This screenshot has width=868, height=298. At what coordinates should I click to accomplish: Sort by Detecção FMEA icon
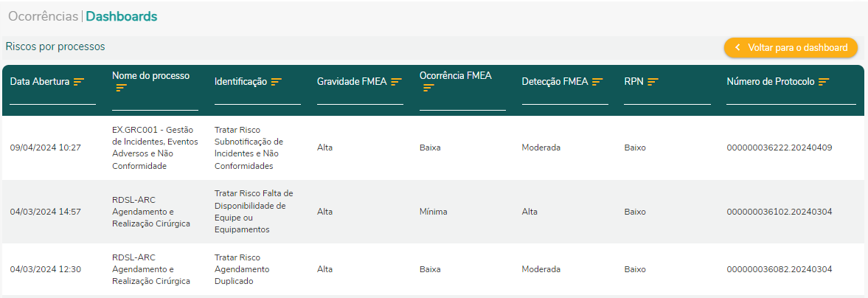[597, 82]
